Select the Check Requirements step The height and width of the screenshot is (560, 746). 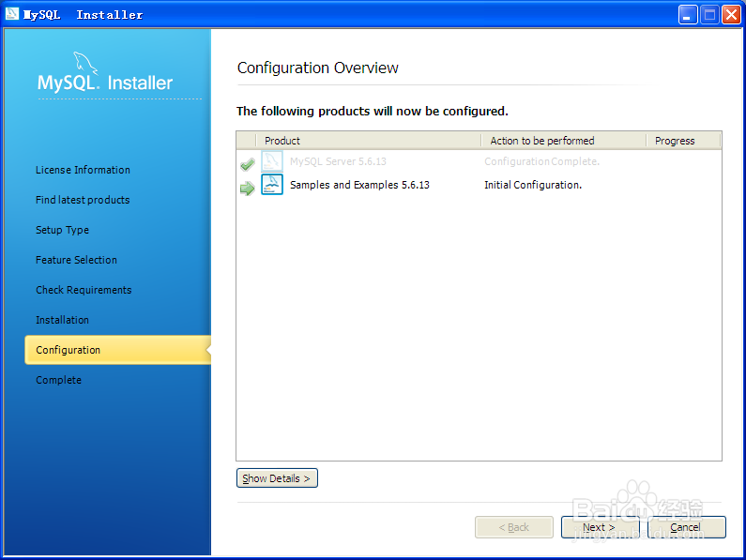coord(84,290)
